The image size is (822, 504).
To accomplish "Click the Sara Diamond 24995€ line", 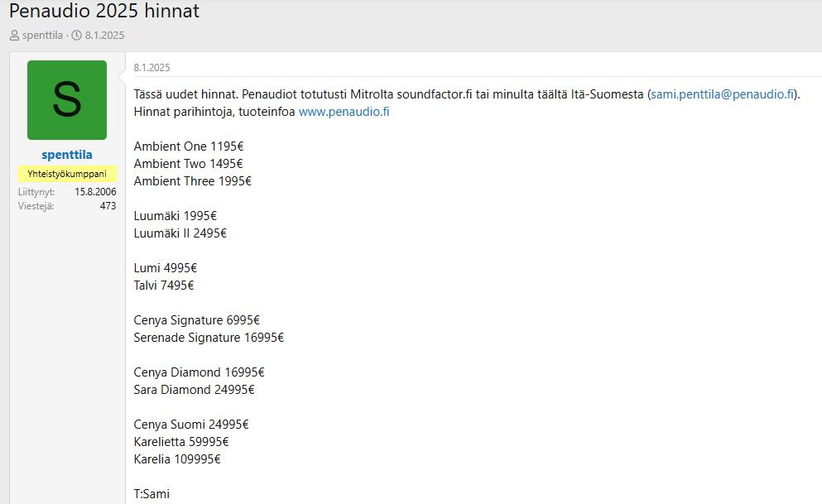I will click(194, 390).
